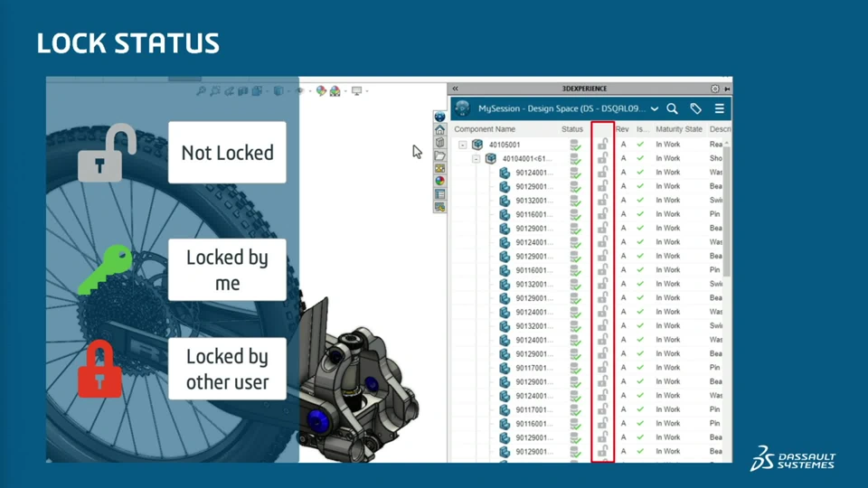Click the compass icon beside MySession

point(463,108)
